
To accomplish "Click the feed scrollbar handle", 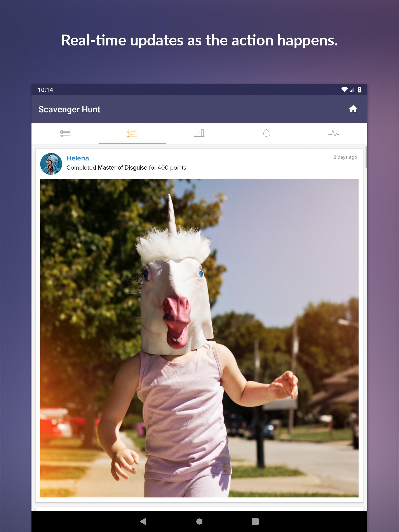I will [x=366, y=157].
